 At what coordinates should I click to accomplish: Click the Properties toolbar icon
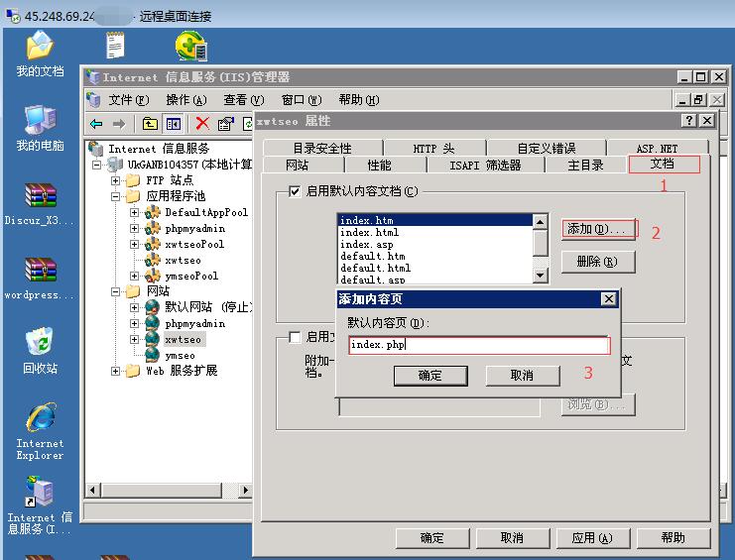coord(225,124)
